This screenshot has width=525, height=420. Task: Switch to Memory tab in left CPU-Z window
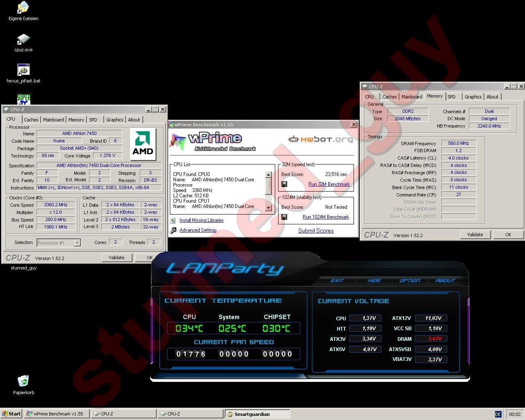coord(76,120)
